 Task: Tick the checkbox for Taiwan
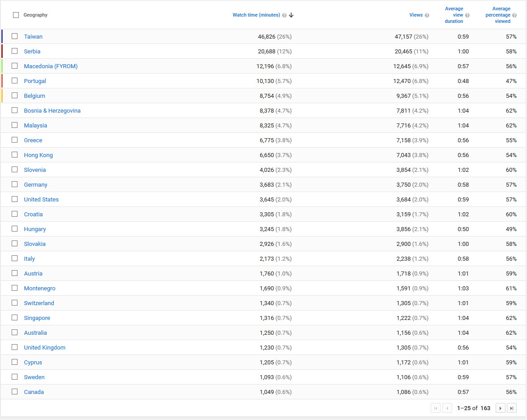tap(15, 36)
